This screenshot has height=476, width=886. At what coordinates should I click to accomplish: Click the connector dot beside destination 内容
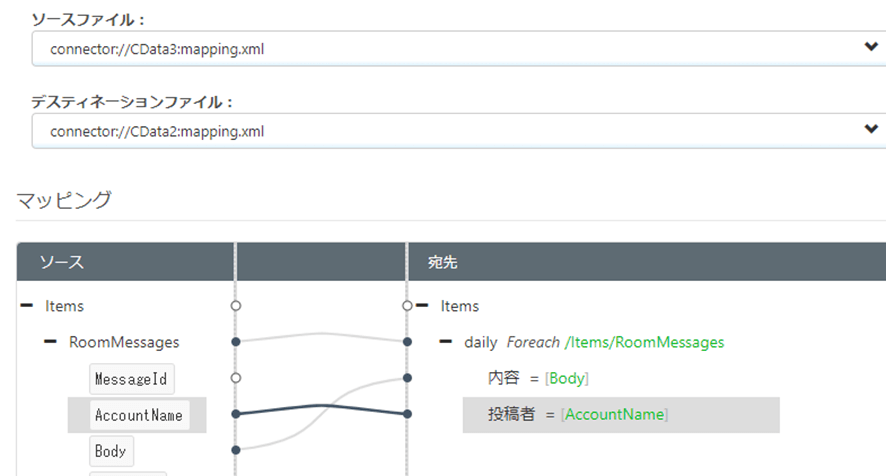pyautogui.click(x=407, y=378)
